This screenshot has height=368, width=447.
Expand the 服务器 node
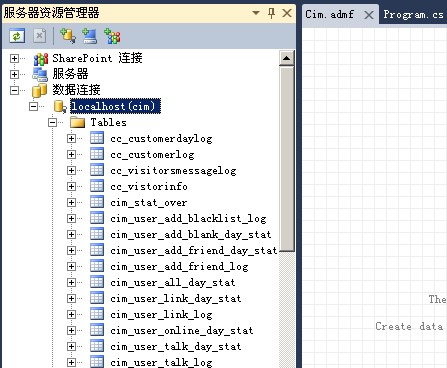[14, 74]
